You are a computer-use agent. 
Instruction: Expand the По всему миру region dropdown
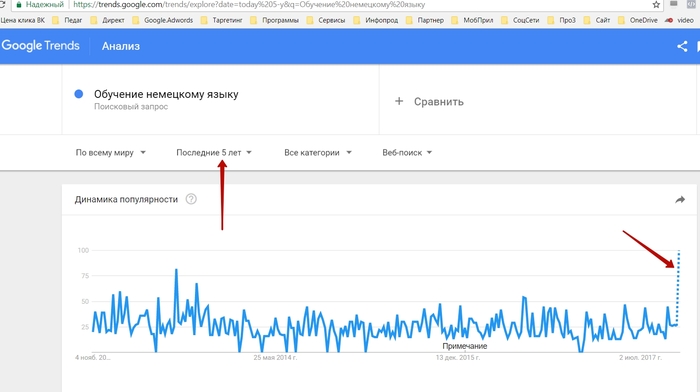[x=110, y=153]
